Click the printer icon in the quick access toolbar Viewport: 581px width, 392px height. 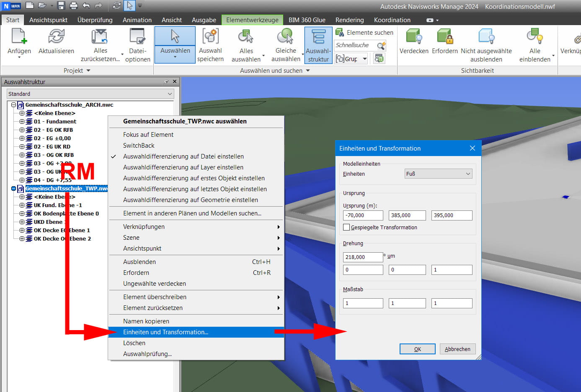(x=74, y=5)
